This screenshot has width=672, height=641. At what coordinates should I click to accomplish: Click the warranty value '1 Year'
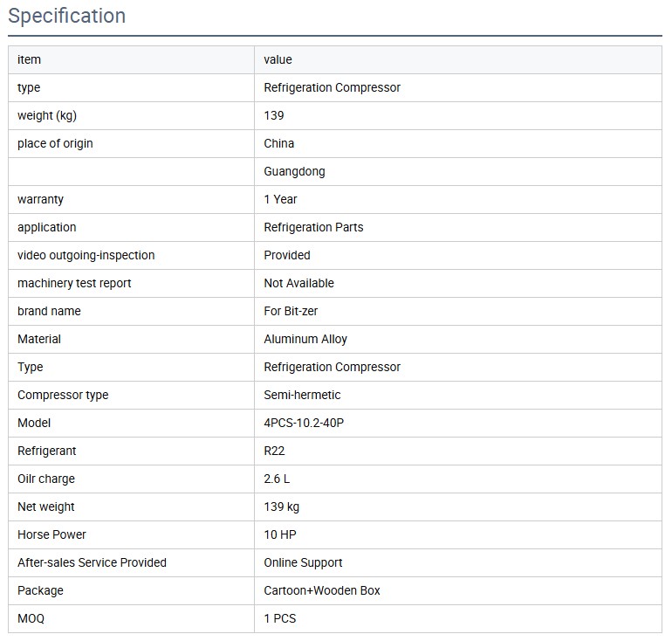click(x=280, y=199)
